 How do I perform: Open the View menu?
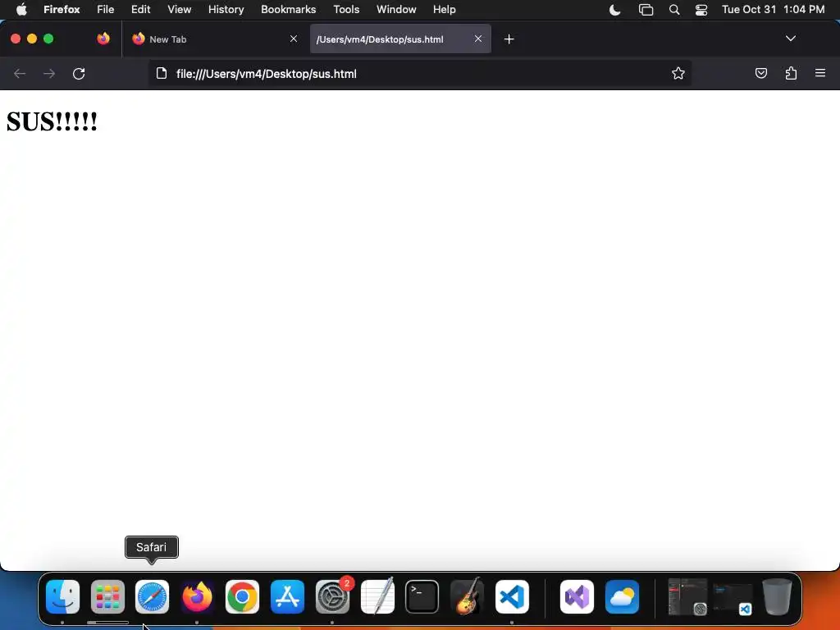[180, 10]
